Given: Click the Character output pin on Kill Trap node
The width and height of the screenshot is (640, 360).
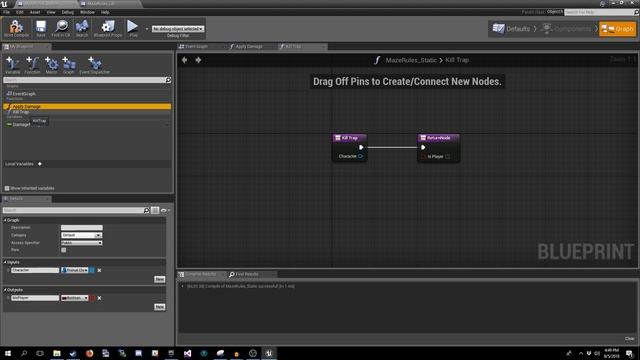Looking at the screenshot, I should pyautogui.click(x=360, y=156).
